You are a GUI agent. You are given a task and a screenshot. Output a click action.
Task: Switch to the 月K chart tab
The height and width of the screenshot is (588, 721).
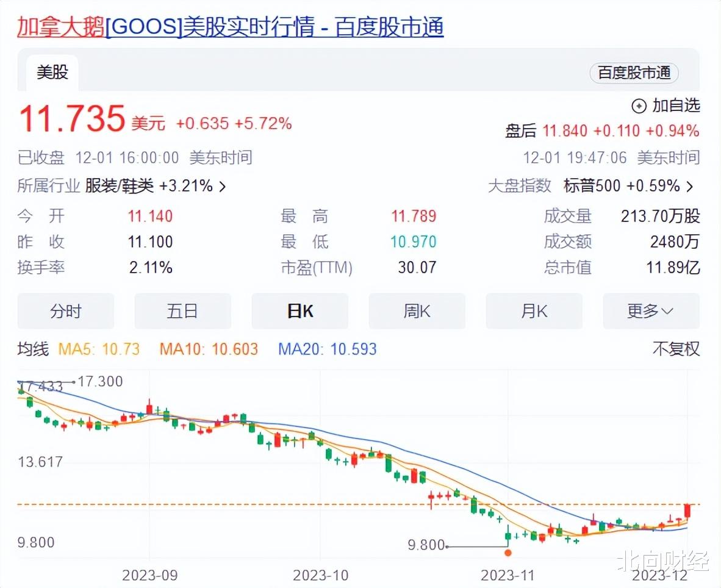(x=534, y=311)
